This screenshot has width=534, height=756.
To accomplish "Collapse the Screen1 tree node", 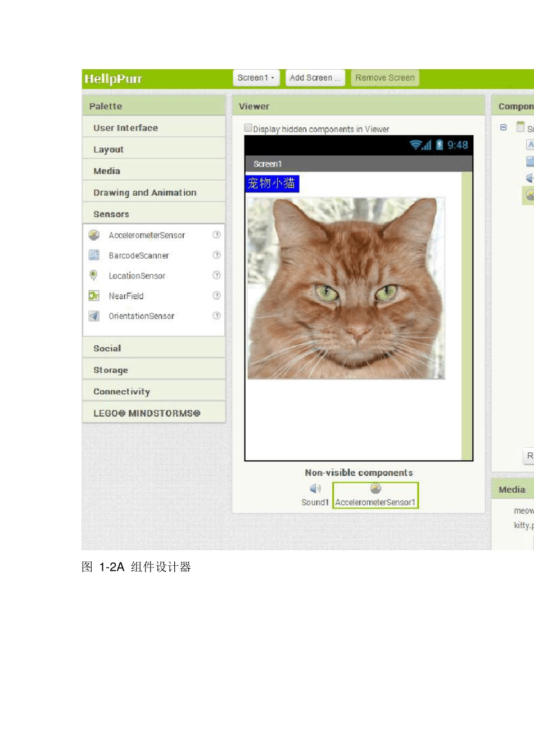I will [x=504, y=128].
